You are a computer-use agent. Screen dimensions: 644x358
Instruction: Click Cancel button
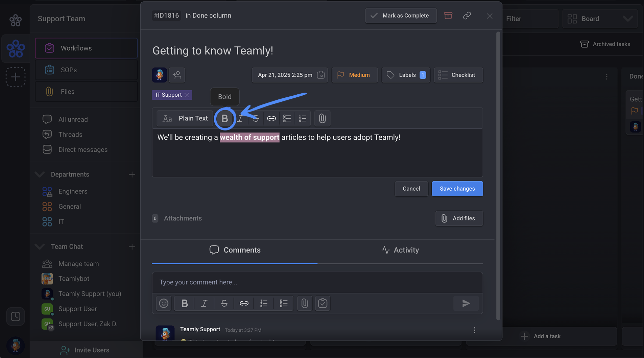(x=411, y=189)
